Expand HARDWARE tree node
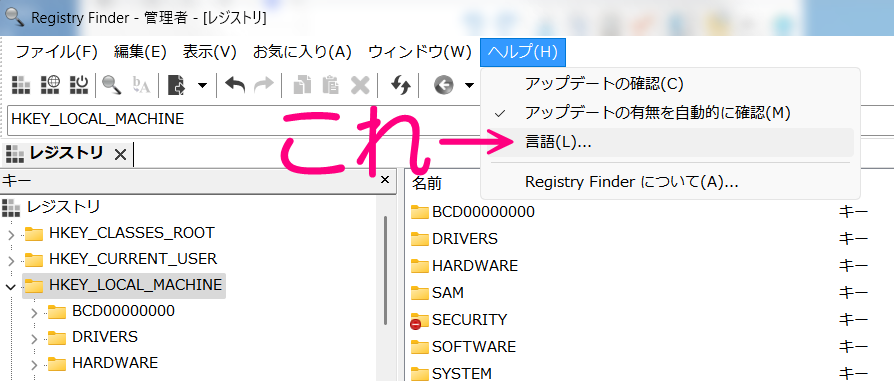This screenshot has height=381, width=894. click(x=34, y=365)
